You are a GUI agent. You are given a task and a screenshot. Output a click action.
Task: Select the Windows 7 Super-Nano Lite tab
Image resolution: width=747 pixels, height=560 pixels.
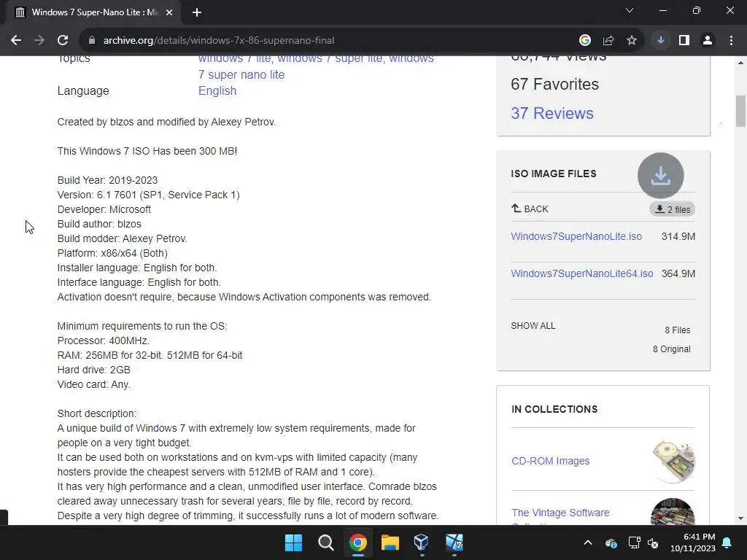(x=94, y=12)
